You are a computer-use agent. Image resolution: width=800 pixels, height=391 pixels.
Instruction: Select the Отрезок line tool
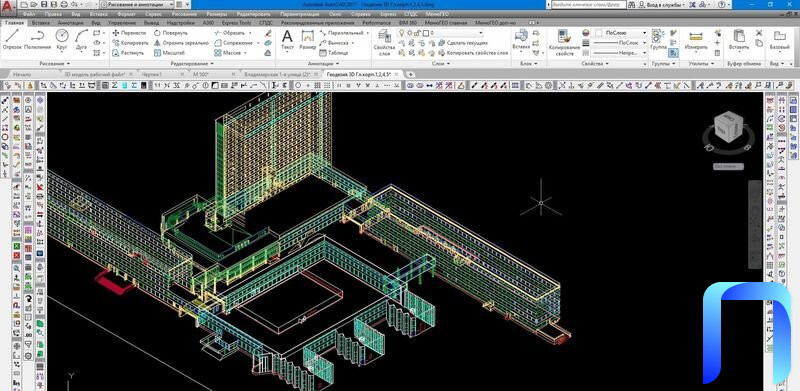click(12, 40)
